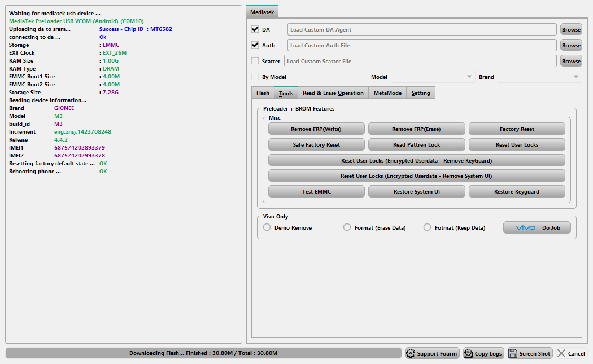Open the Read & Erase Operation tab
593x364 pixels.
(x=333, y=93)
